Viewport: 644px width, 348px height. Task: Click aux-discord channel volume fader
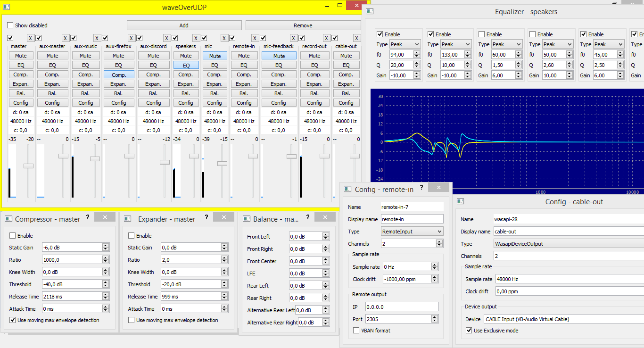pos(165,162)
